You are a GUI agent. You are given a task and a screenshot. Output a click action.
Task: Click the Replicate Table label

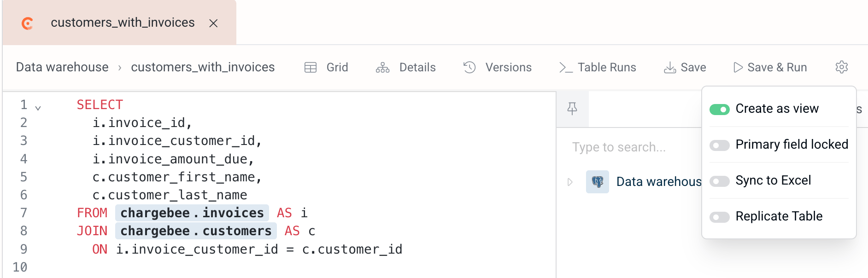(779, 216)
